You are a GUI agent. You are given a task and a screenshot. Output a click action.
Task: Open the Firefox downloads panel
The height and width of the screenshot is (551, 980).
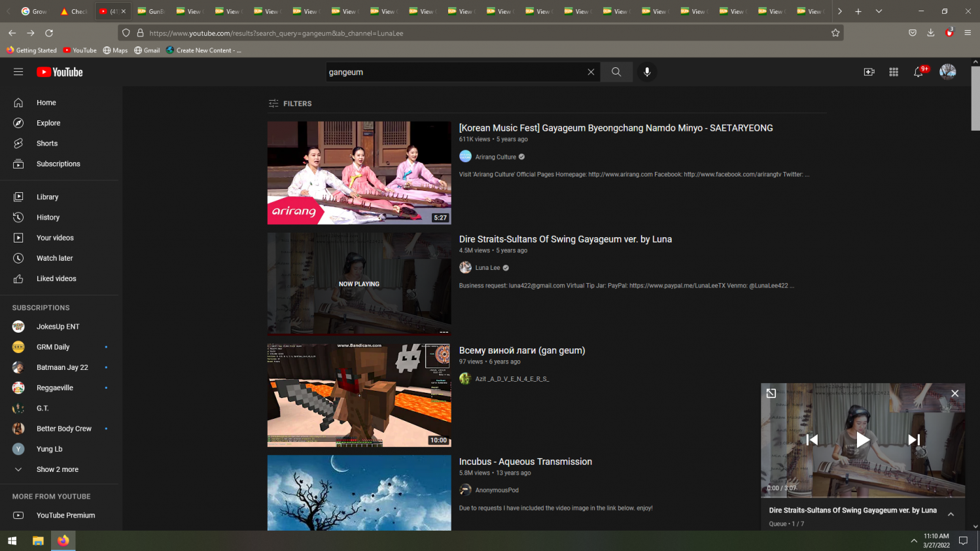[x=931, y=33]
